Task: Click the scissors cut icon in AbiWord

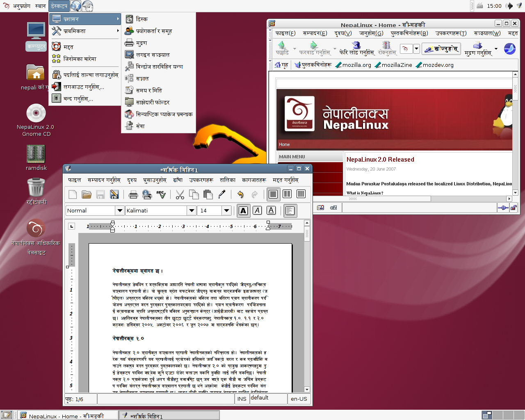Action: 180,194
